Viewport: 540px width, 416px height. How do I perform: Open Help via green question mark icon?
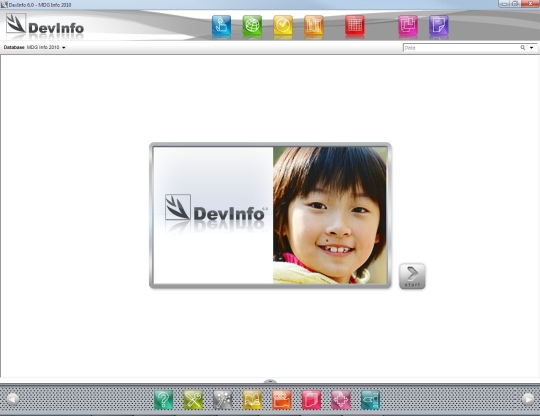[164, 400]
